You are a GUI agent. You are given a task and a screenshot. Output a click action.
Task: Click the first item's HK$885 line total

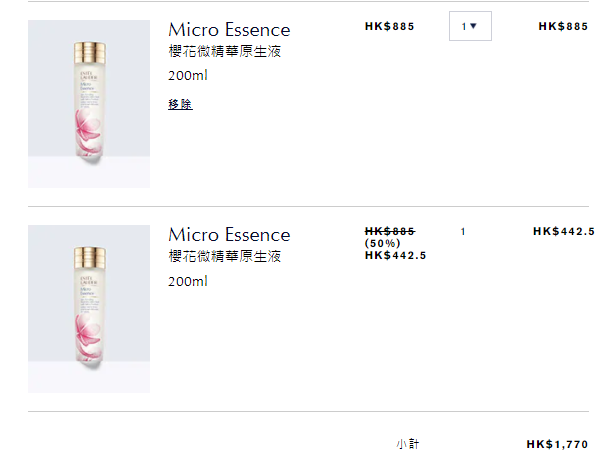562,27
